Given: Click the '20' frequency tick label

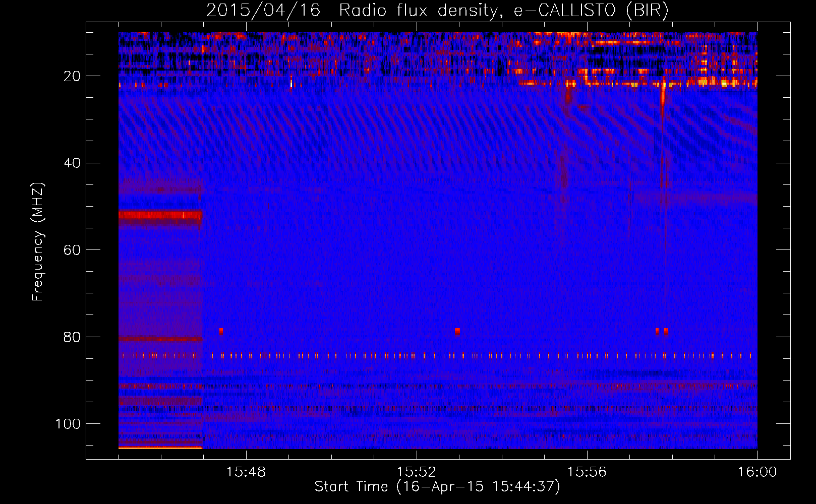Looking at the screenshot, I should (x=72, y=76).
